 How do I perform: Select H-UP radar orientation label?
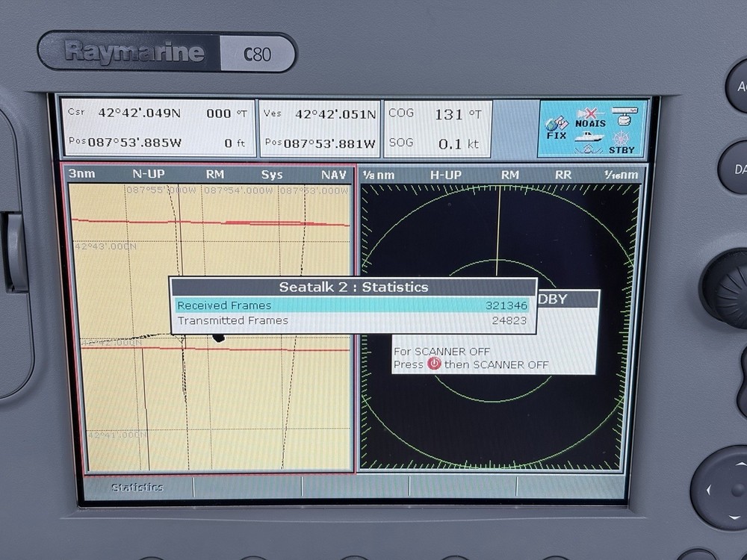tap(446, 175)
